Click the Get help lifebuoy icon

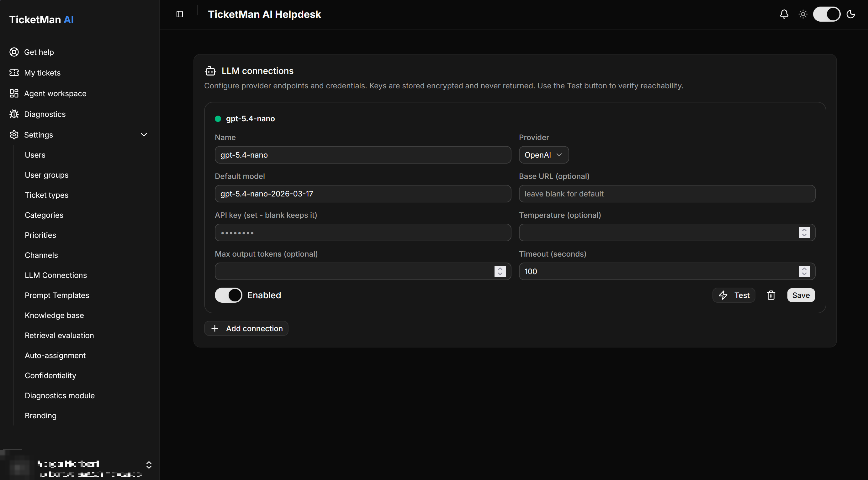14,52
